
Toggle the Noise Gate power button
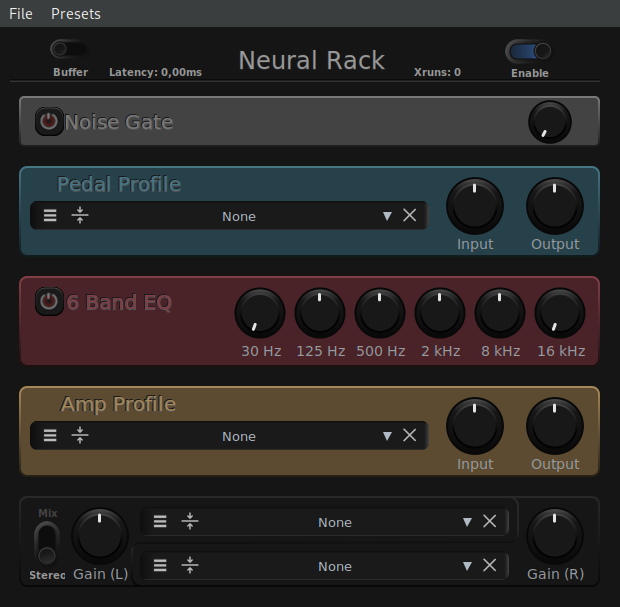(x=49, y=121)
